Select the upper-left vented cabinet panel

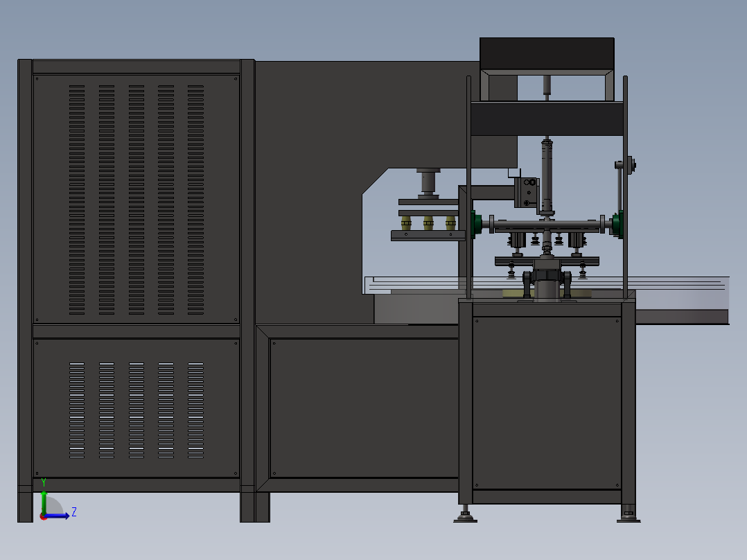(137, 199)
